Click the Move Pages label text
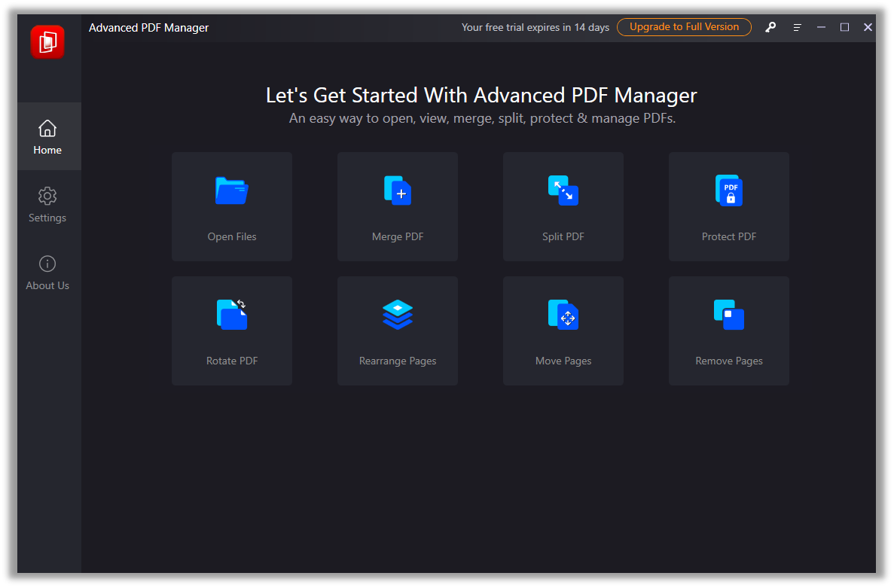Viewport: 894px width, 588px height. 563,361
